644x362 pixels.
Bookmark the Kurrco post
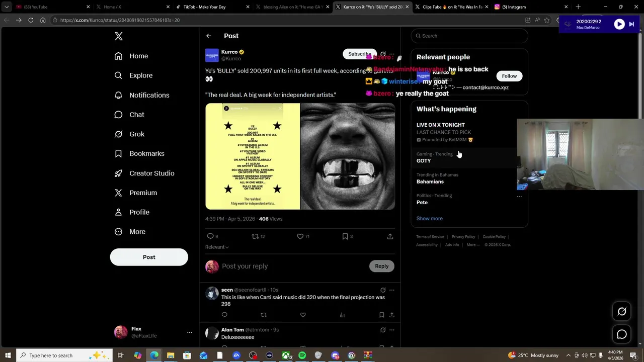pos(345,236)
